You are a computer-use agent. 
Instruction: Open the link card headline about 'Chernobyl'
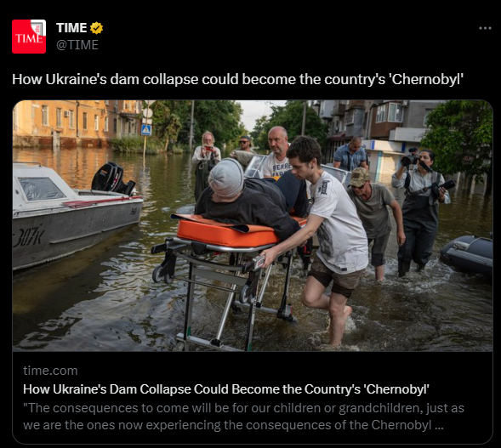[x=226, y=389]
